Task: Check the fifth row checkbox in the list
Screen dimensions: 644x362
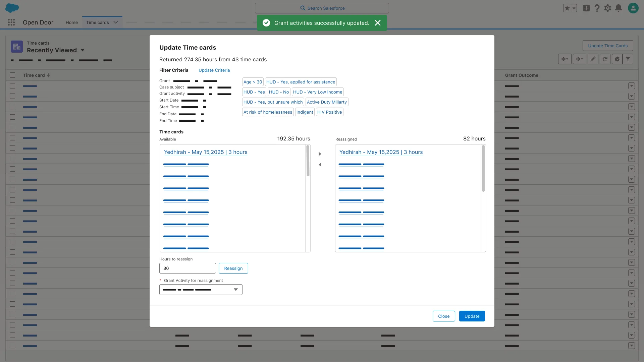Action: pos(12,127)
